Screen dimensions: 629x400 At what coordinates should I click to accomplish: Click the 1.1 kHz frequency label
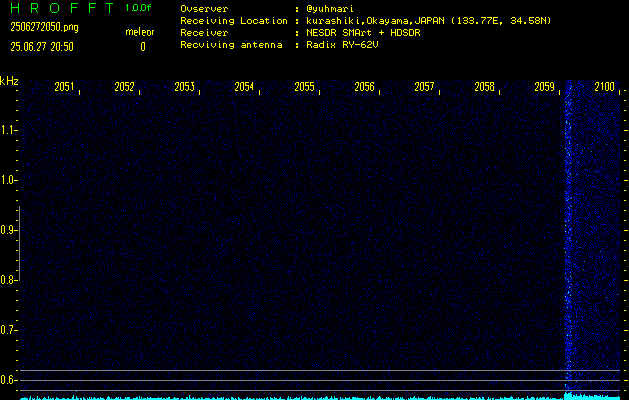tap(8, 130)
